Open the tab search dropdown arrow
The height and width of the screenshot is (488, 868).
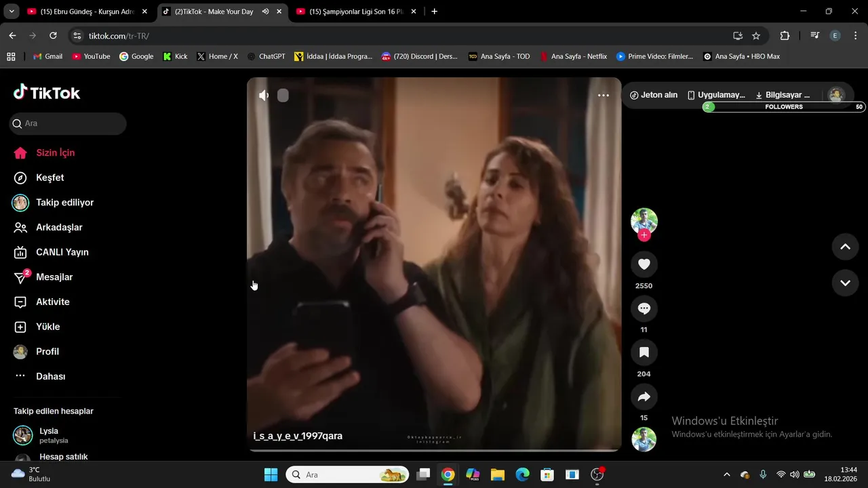pyautogui.click(x=11, y=12)
